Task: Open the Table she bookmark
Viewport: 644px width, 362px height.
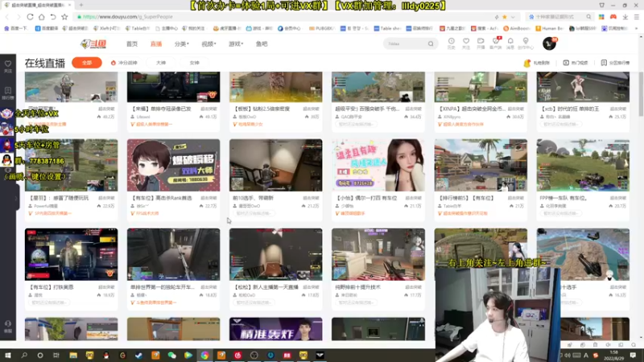Action: (x=387, y=28)
